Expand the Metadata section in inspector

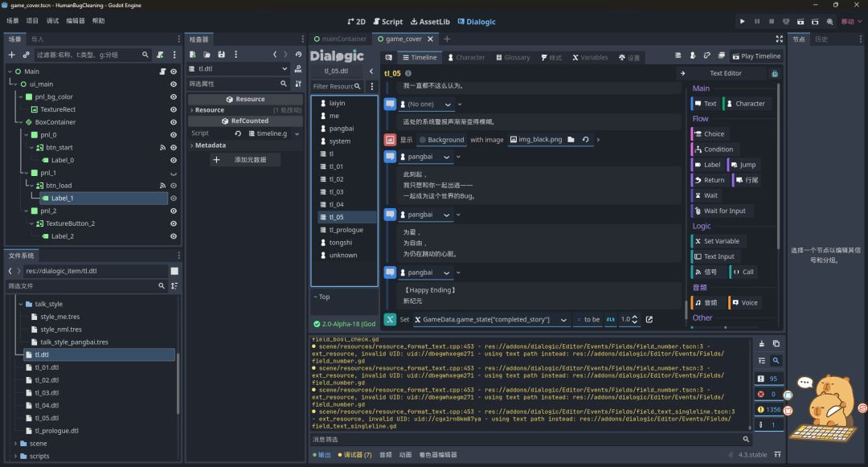209,145
